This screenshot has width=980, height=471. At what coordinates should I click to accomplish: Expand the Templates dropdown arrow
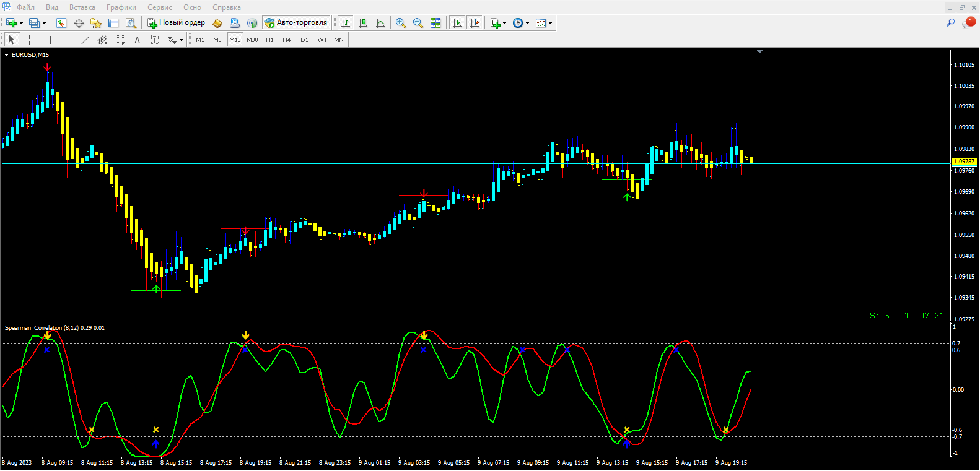coord(551,24)
